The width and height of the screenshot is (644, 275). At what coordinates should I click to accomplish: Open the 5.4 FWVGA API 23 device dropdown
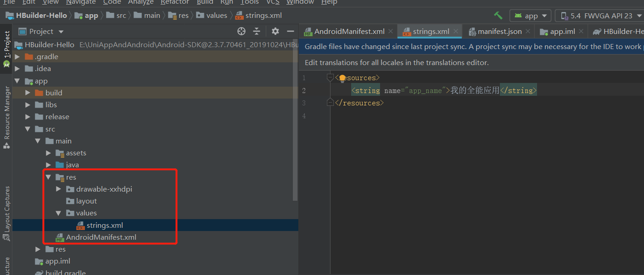tap(599, 16)
